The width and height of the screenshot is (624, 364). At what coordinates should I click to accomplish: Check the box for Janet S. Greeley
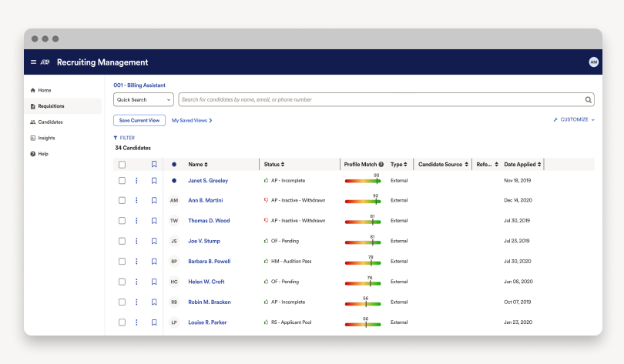[122, 180]
